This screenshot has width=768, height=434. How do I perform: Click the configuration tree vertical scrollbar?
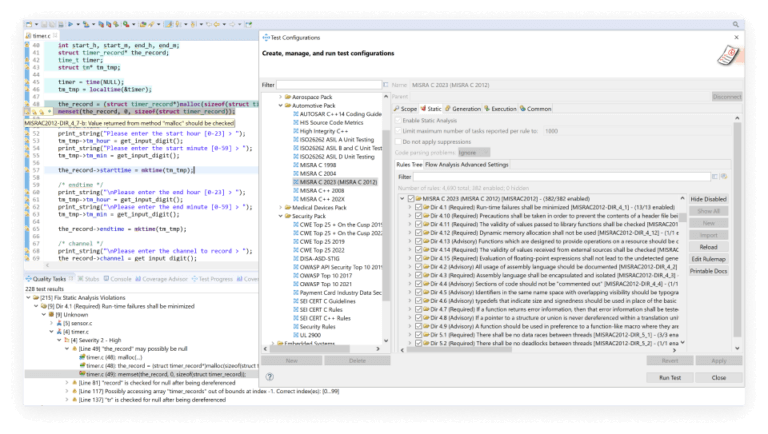click(x=386, y=216)
